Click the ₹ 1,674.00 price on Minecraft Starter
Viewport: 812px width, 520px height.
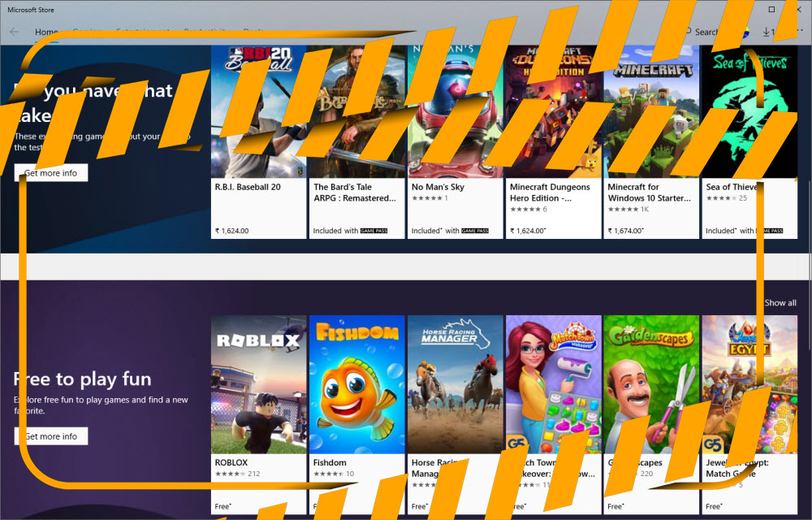pyautogui.click(x=625, y=231)
